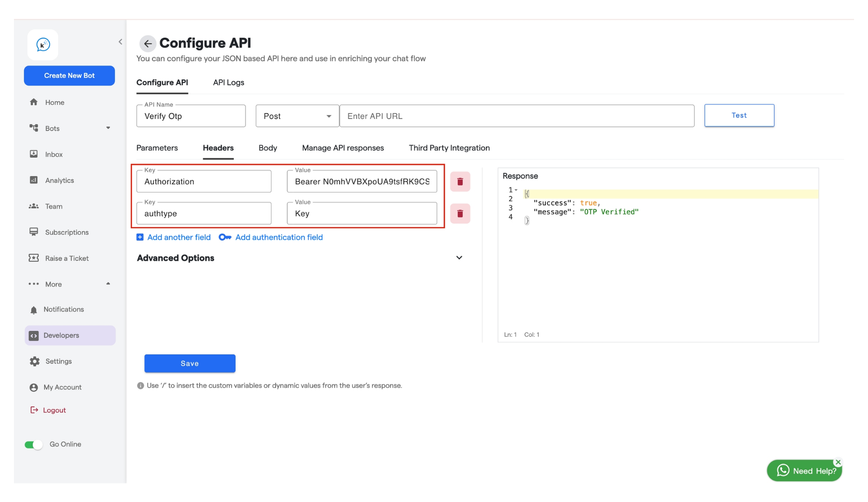
Task: Click the Kommunicate logo icon
Action: [x=43, y=45]
